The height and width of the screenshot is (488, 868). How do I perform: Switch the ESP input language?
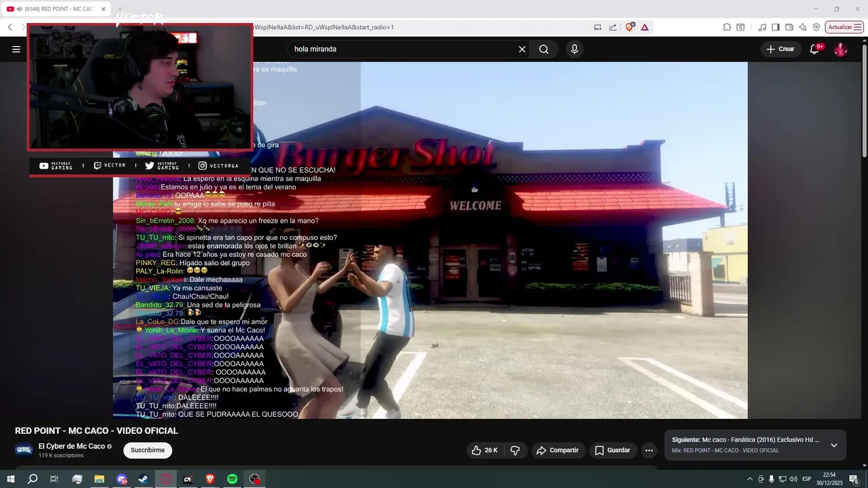point(807,479)
